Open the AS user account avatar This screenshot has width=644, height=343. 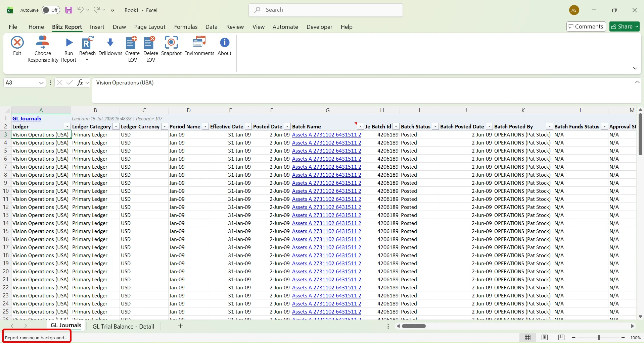(574, 10)
